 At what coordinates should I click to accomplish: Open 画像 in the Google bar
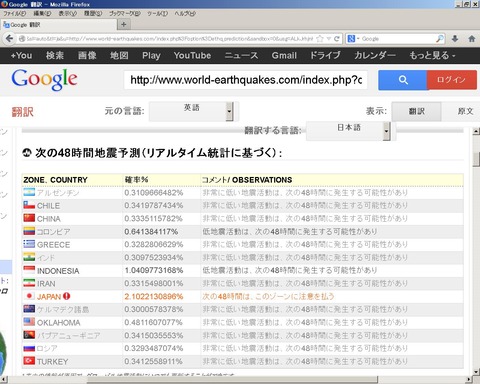(x=87, y=55)
